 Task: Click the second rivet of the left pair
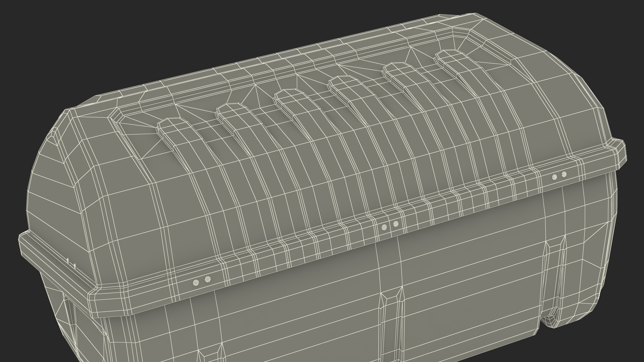click(208, 279)
